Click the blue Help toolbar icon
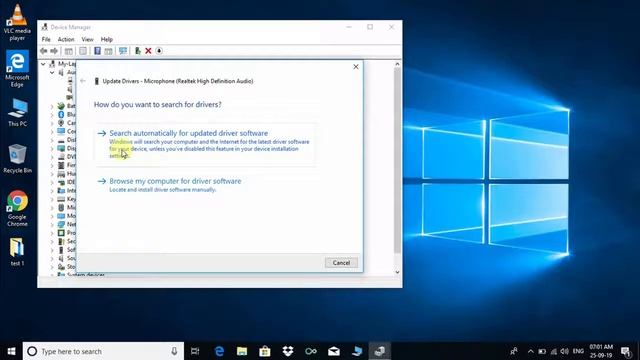 [x=97, y=51]
